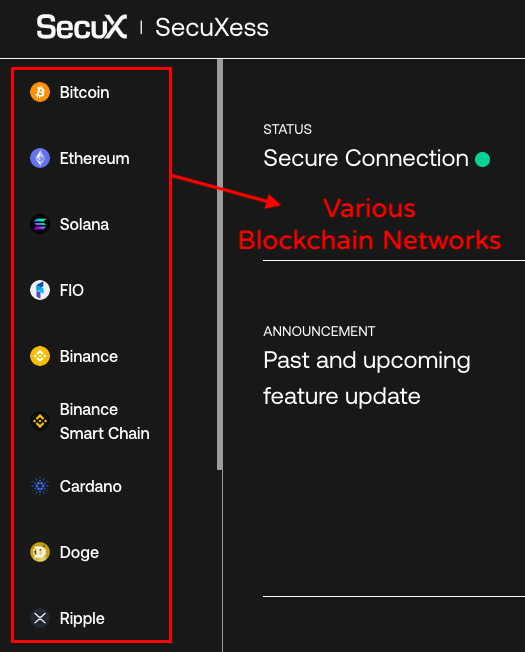Screen dimensions: 525x652
Task: Click the sidebar vertical scrollbar
Action: pyautogui.click(x=219, y=265)
